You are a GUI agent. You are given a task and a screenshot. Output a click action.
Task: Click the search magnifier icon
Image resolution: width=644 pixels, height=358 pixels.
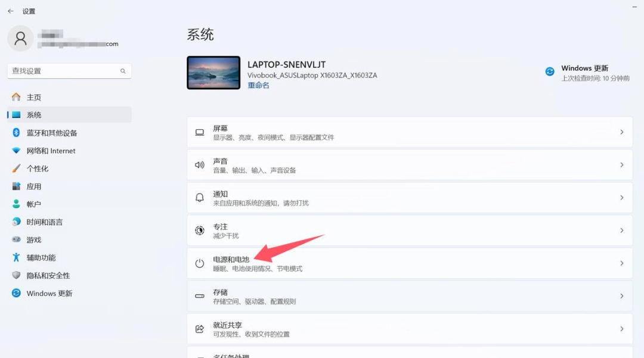[x=123, y=71]
